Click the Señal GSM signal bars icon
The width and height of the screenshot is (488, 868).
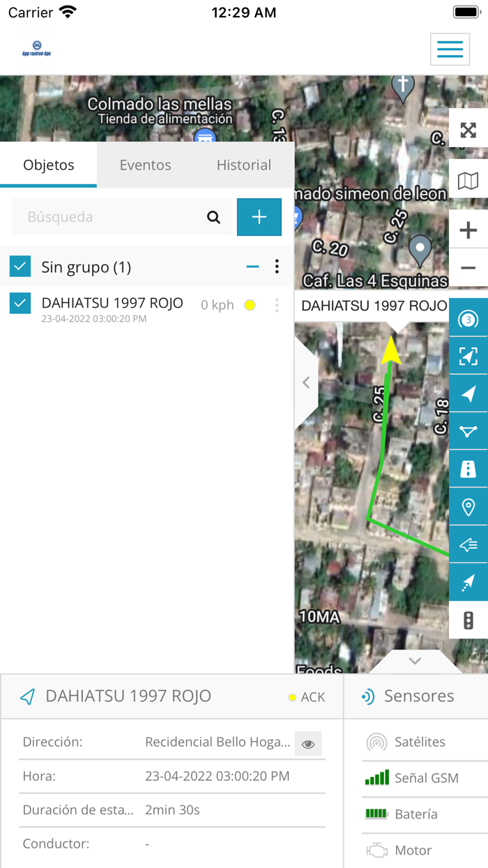coord(377,777)
